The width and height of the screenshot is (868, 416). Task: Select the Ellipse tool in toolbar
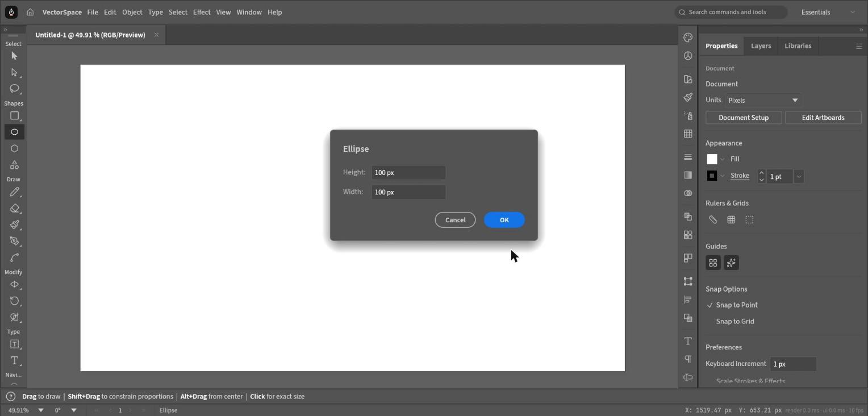click(14, 132)
